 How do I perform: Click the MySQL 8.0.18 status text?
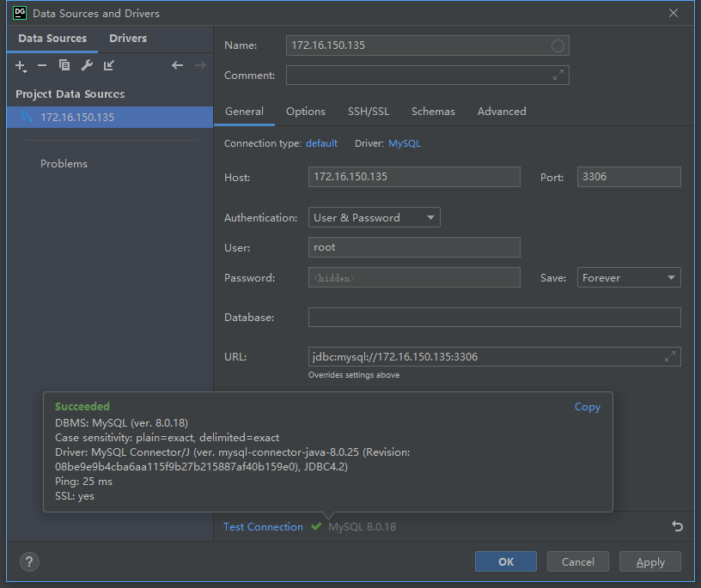click(x=363, y=527)
